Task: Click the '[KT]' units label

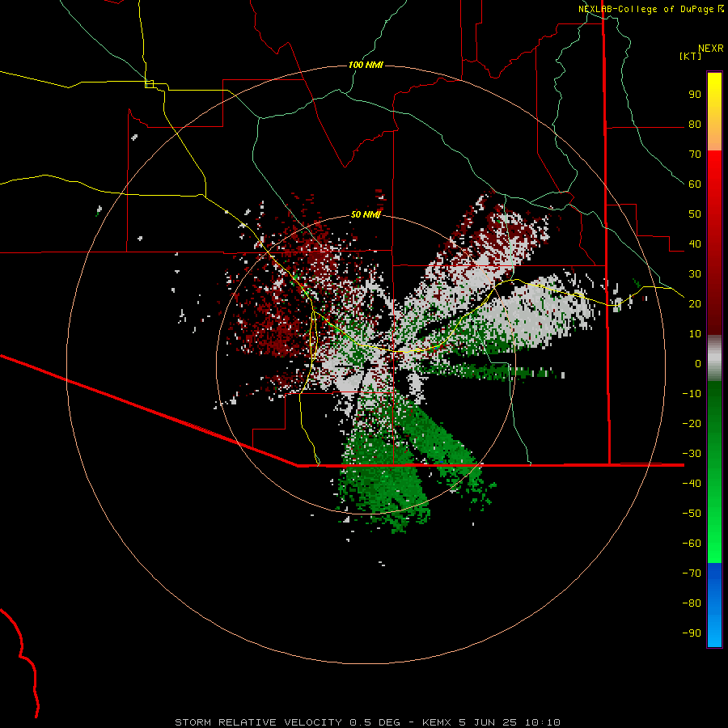Action: click(x=691, y=56)
